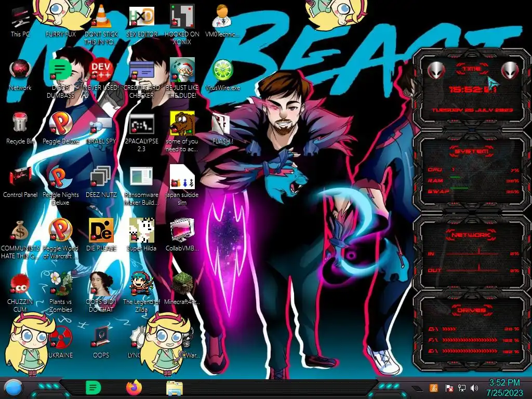Open the Network desktop icon
Screen dimensions: 532x399
click(x=20, y=75)
